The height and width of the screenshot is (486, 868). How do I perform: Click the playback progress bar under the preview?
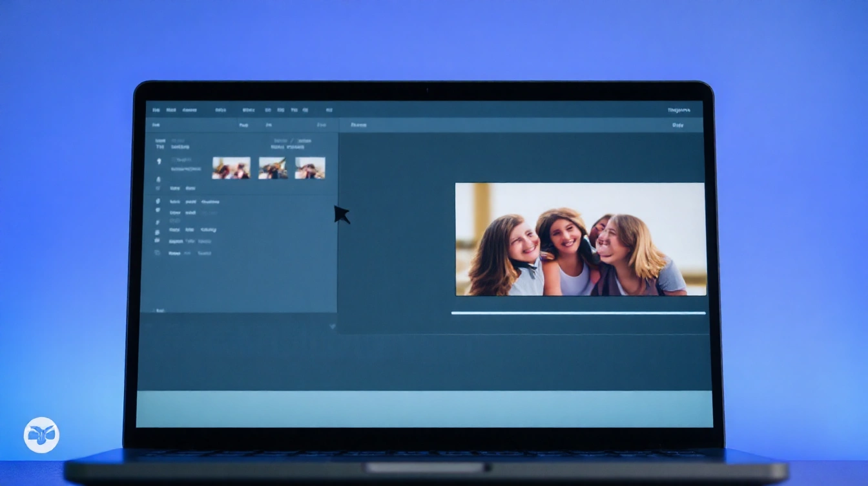click(x=578, y=313)
